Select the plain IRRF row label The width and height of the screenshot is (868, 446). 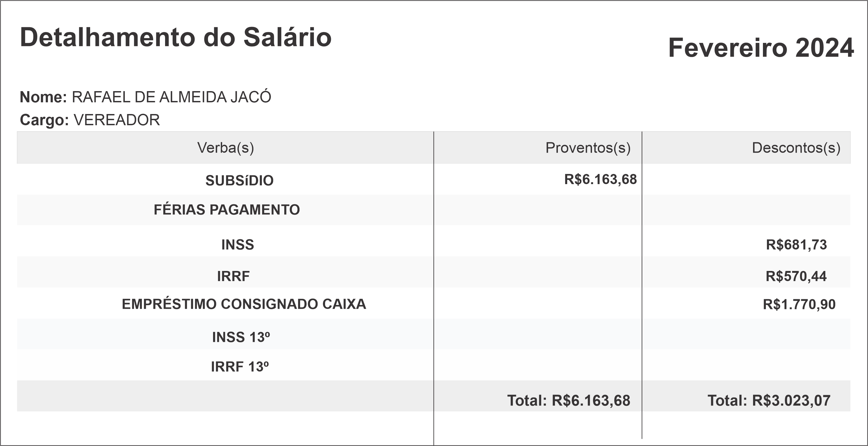(x=233, y=276)
